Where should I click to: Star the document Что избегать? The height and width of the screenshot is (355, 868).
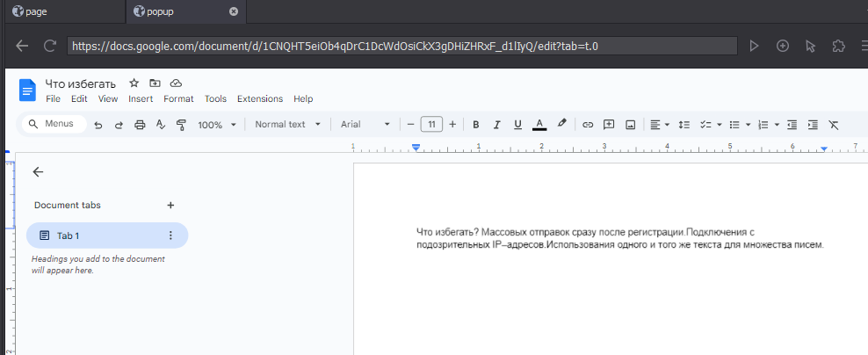(x=134, y=83)
